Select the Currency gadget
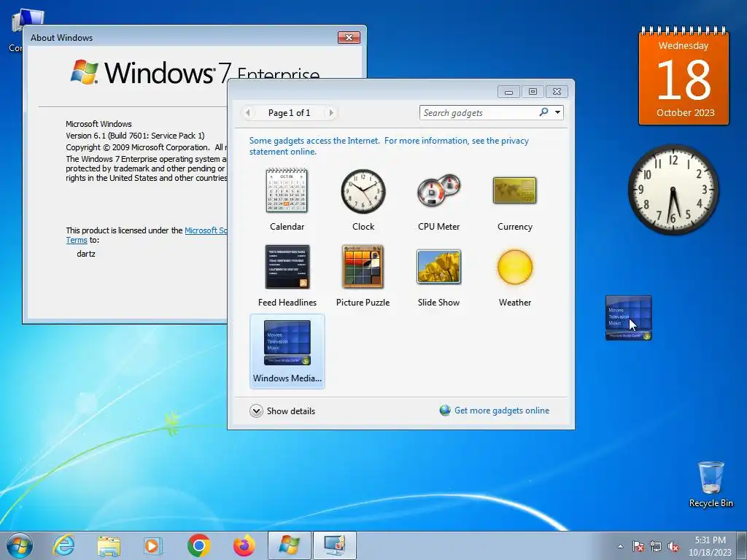This screenshot has height=560, width=747. pos(514,190)
